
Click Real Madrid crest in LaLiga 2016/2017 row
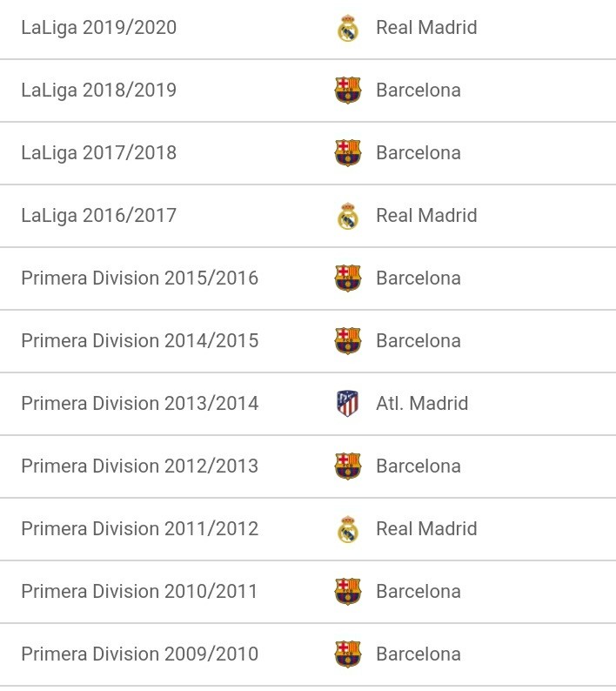tap(348, 216)
